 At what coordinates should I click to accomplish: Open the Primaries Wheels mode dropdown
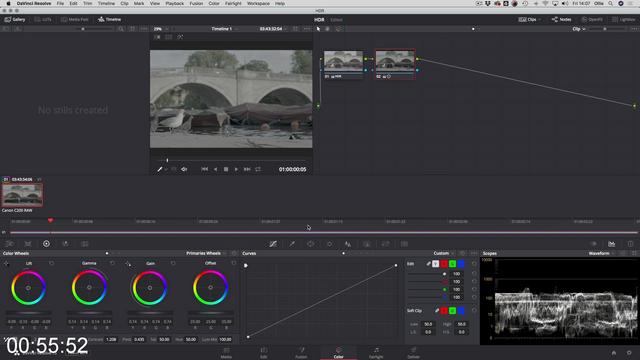pyautogui.click(x=206, y=253)
